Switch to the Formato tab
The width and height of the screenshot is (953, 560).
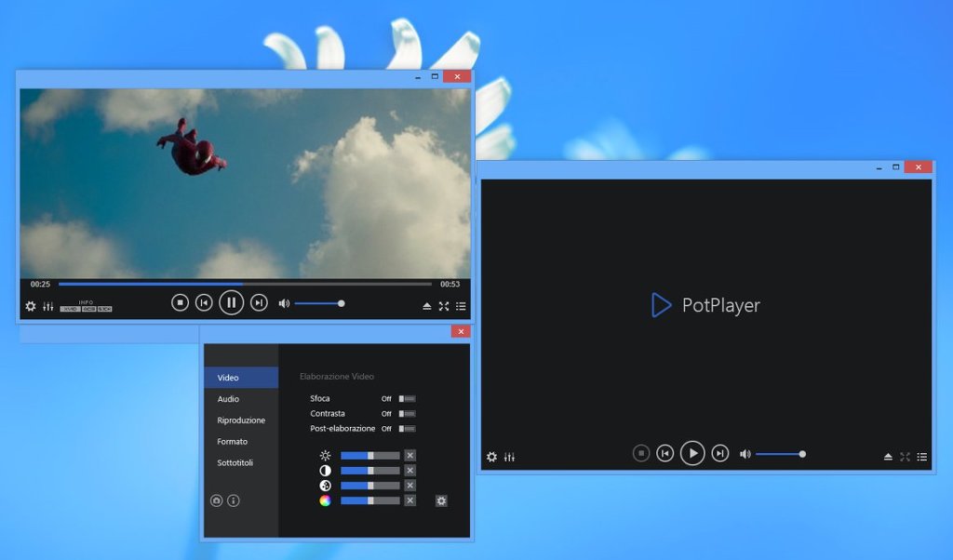pos(241,442)
